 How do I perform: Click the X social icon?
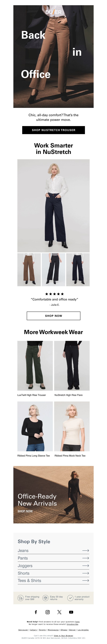click(x=59, y=612)
